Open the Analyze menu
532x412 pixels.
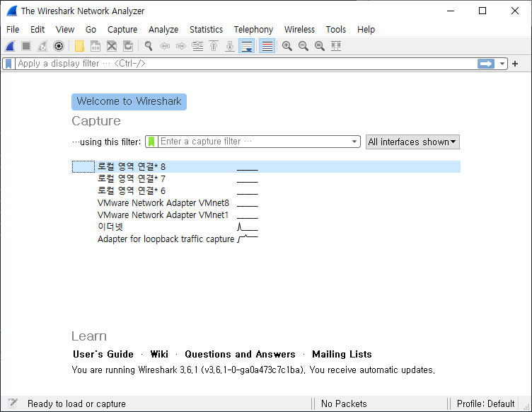click(x=163, y=30)
